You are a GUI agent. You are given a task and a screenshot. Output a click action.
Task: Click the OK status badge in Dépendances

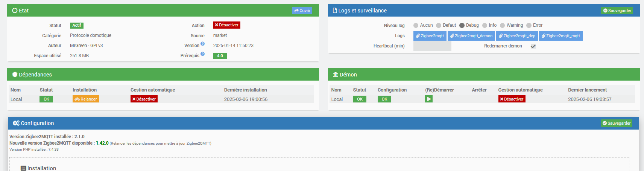(x=46, y=99)
